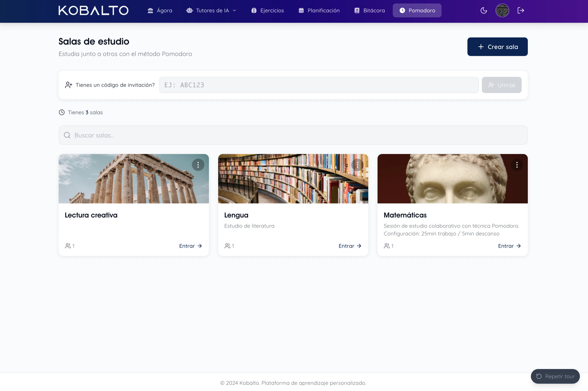Expand the Tutores de IA dropdown

[x=211, y=10]
